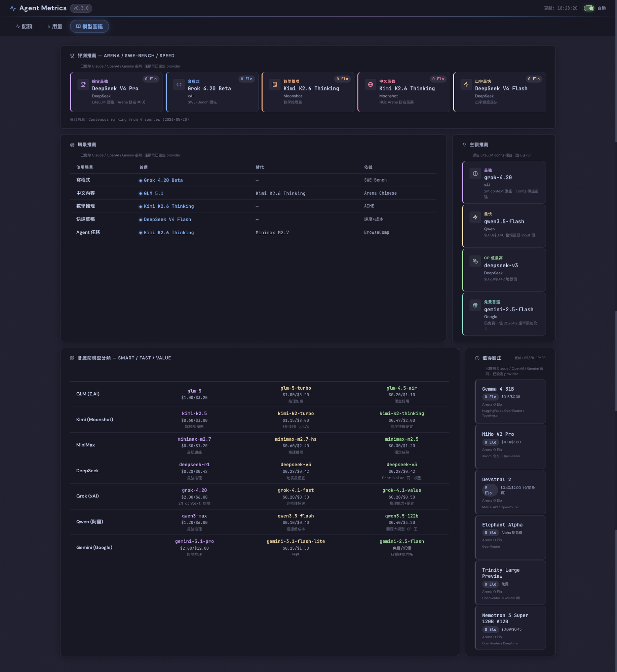Click Grok 4.20 Beta link in 寫程式 row
The image size is (617, 672).
[x=163, y=181]
